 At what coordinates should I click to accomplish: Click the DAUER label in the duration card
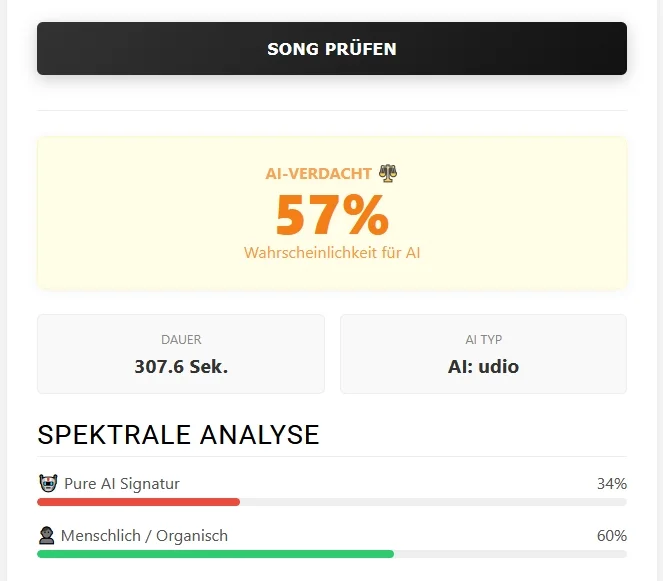pos(181,340)
